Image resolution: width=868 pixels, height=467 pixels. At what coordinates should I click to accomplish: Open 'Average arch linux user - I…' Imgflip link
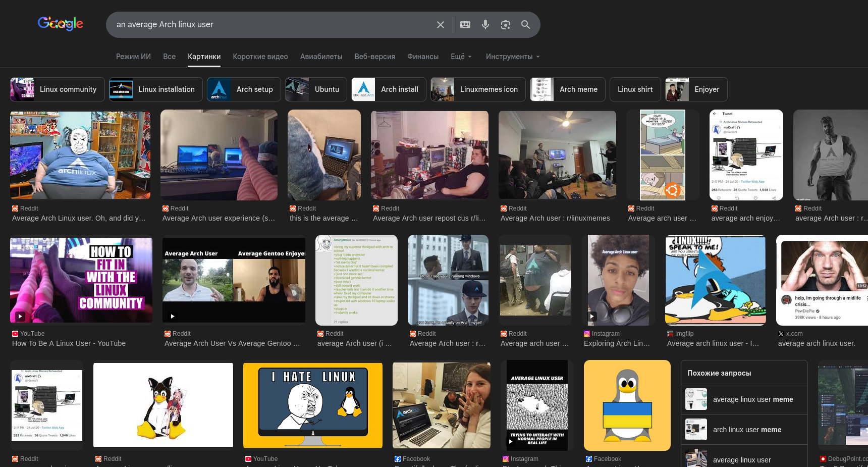click(713, 343)
